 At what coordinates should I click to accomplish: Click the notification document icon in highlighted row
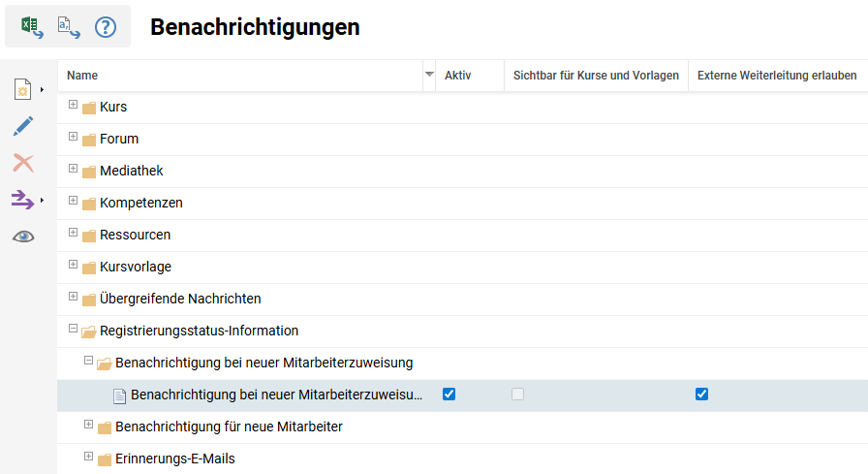coord(119,395)
